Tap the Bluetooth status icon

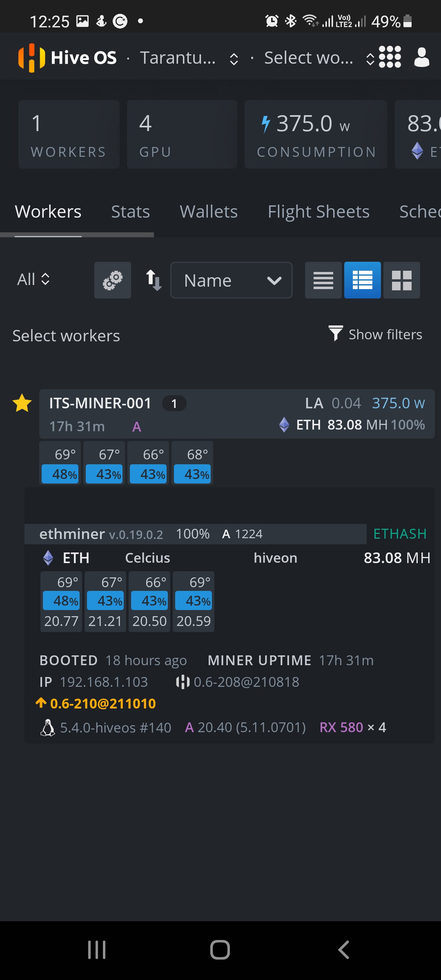pos(291,21)
